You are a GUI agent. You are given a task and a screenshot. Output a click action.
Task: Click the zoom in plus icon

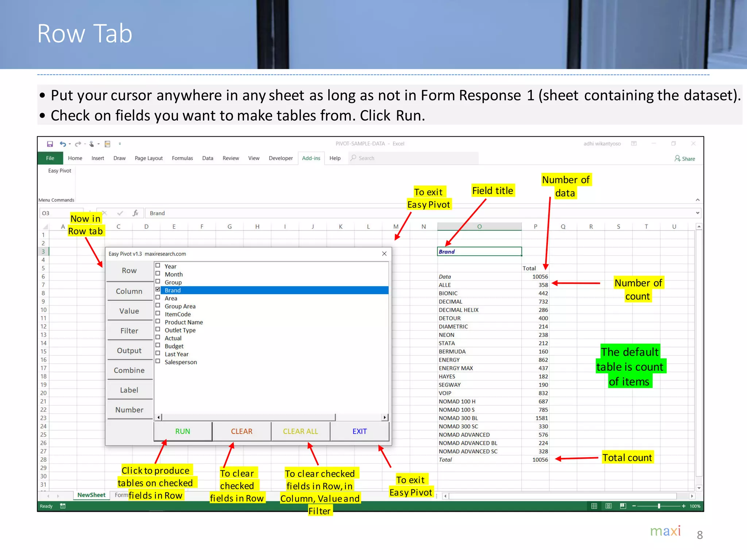(684, 506)
